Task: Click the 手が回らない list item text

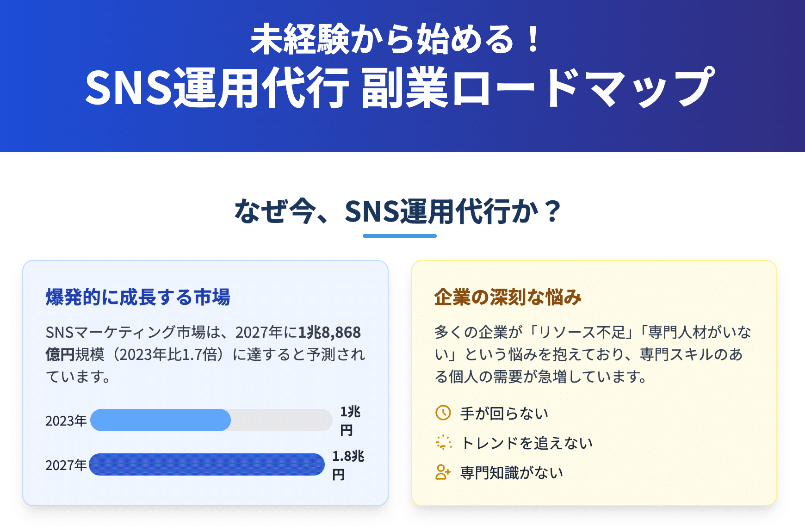Action: (504, 413)
